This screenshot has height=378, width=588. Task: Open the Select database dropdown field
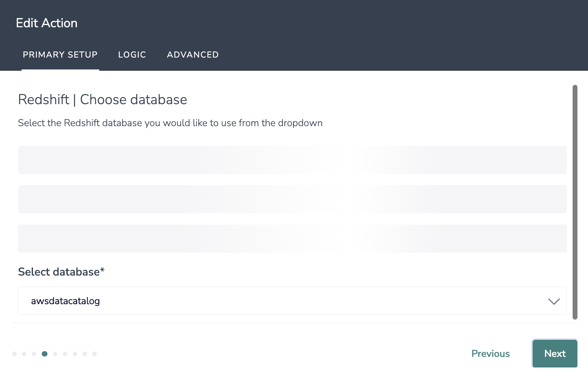[281, 301]
